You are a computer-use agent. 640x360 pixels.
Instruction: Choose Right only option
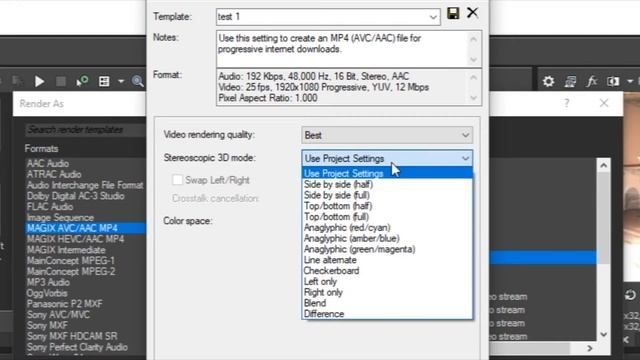pos(323,292)
